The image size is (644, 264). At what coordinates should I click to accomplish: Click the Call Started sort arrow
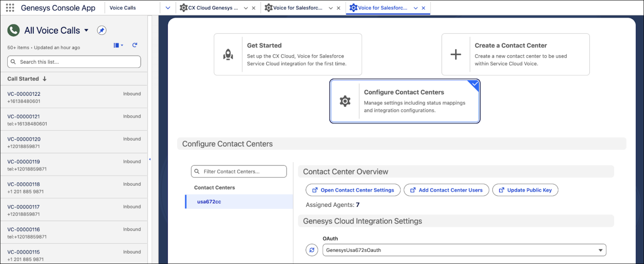[x=45, y=79]
